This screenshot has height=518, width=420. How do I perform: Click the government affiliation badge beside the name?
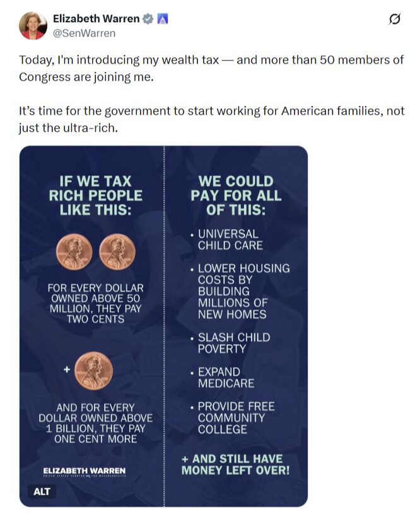(x=161, y=20)
